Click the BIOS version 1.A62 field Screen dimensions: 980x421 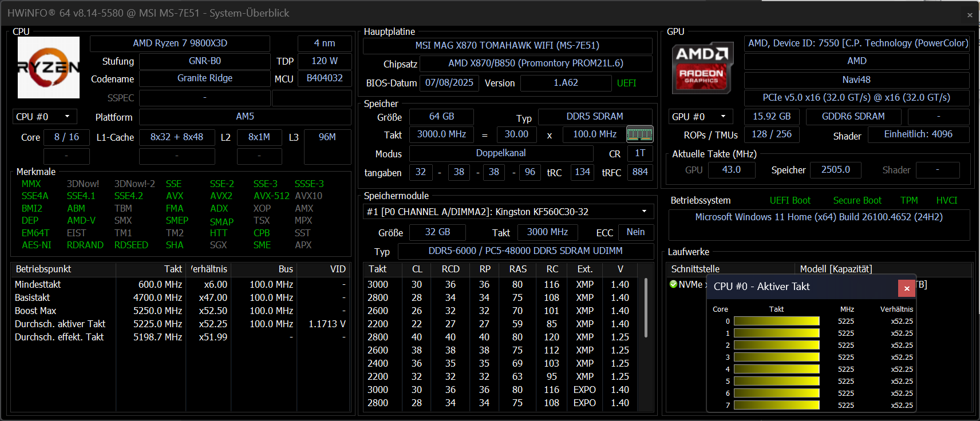tap(566, 83)
